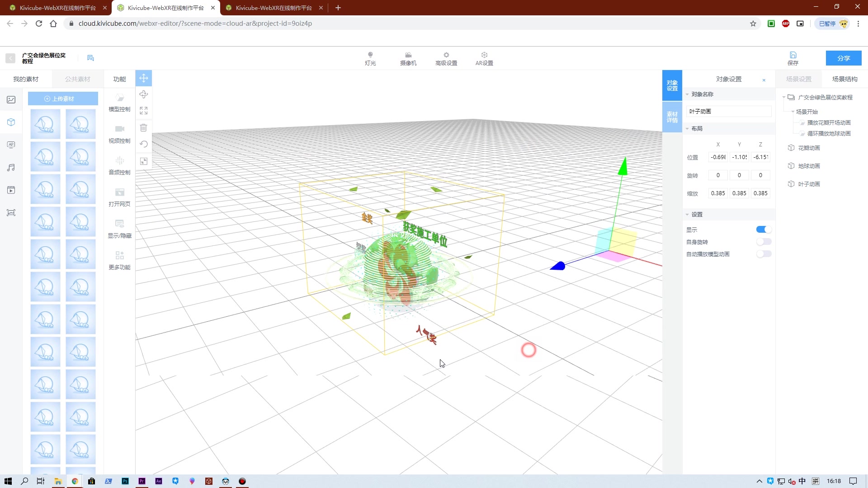Open the 摄像机 camera settings

click(x=408, y=58)
